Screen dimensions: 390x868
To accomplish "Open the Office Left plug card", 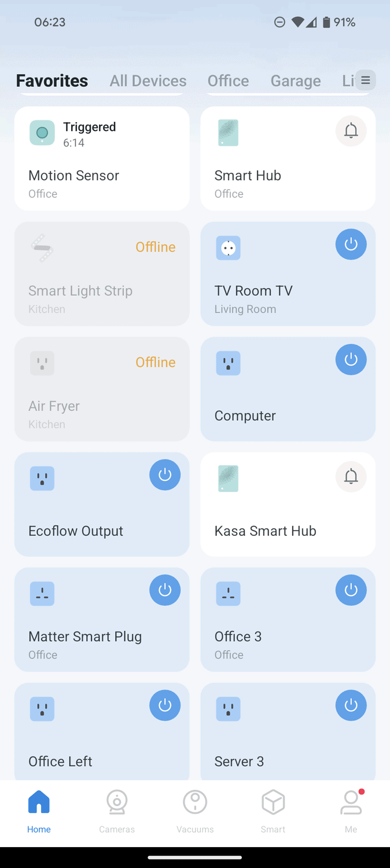I will click(x=87, y=746).
